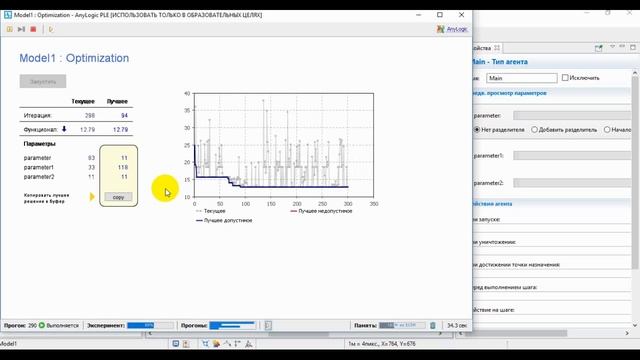Click the second icon in bottom editor toolbar

(x=186, y=344)
